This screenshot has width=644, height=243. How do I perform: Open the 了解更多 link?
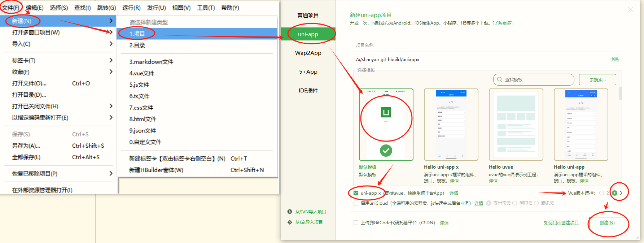click(x=503, y=23)
